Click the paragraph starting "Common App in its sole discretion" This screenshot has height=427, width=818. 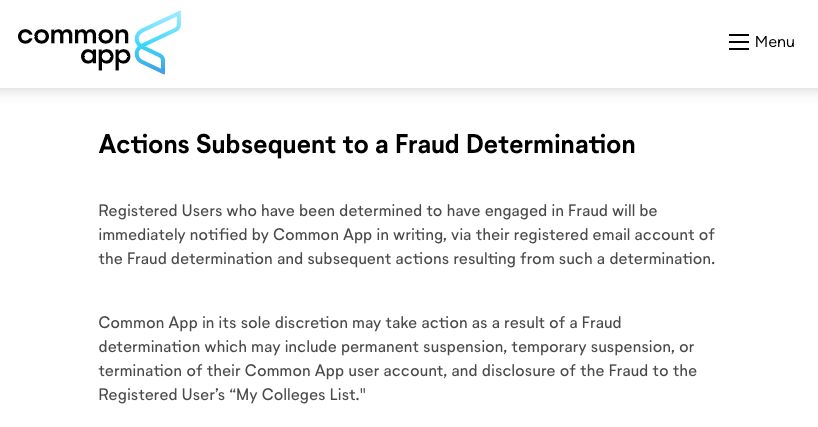[x=397, y=358]
